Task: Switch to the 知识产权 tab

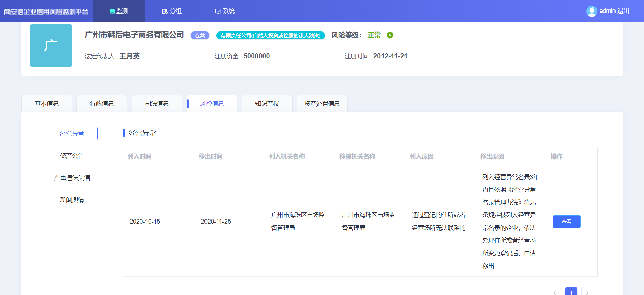Action: click(x=267, y=104)
